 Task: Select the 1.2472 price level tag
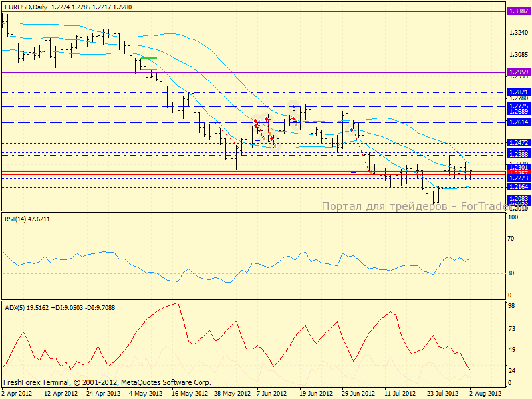click(x=517, y=143)
